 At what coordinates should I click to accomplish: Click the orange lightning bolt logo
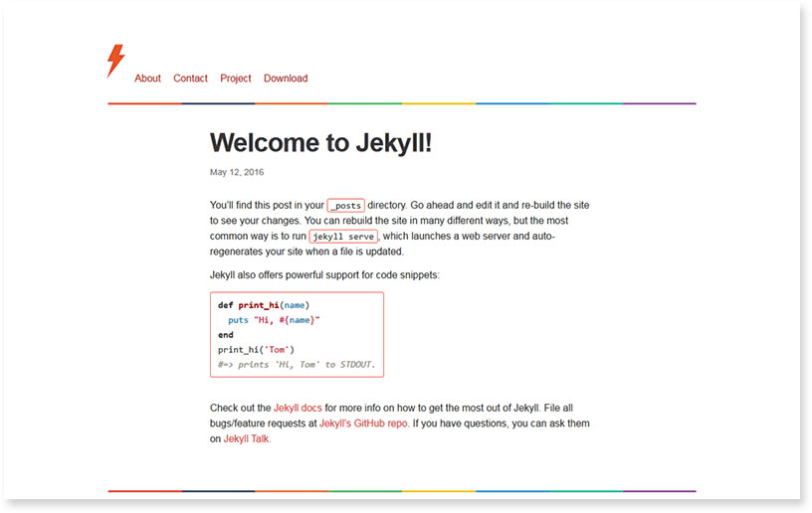(x=116, y=61)
